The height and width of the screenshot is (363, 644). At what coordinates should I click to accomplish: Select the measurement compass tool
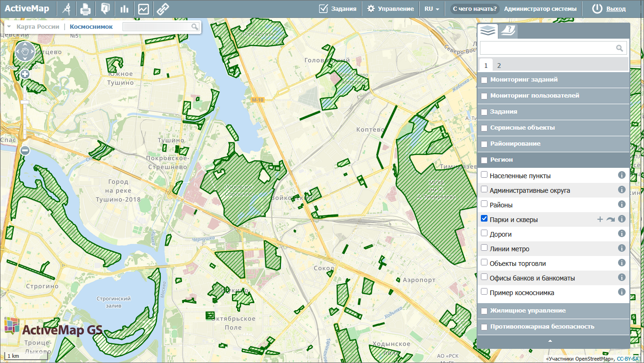click(67, 9)
